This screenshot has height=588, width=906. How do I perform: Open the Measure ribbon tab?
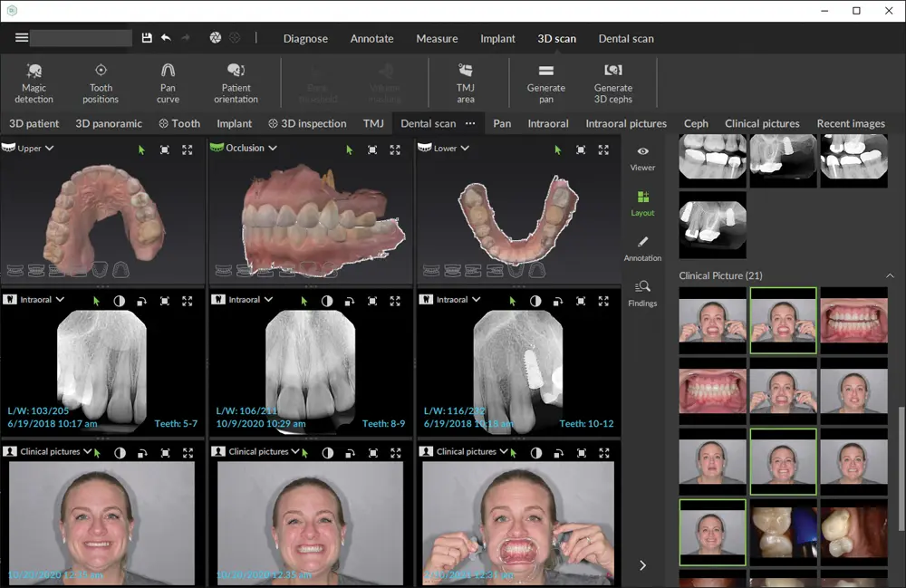(437, 39)
